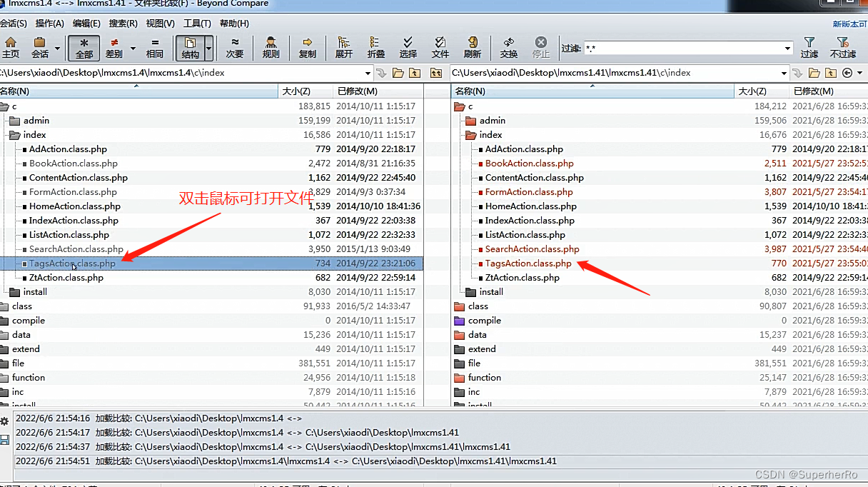Click the 停止 stop toolbar icon
Viewport: 868px width, 487px height.
click(x=541, y=47)
